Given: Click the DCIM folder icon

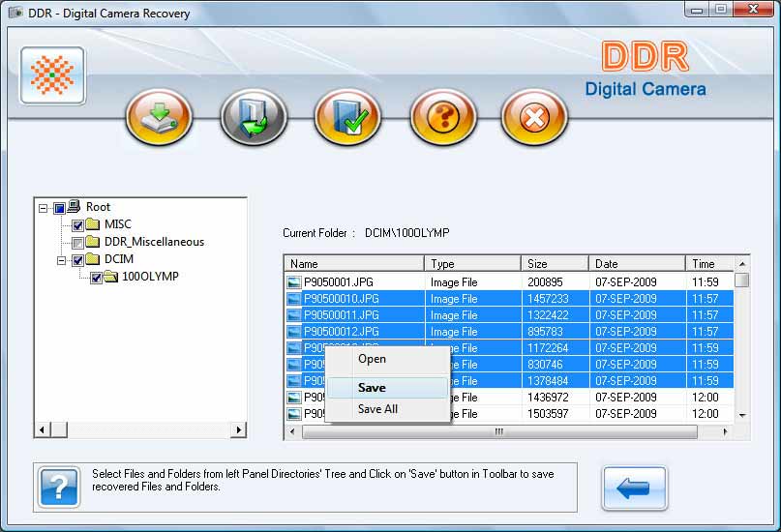Looking at the screenshot, I should pyautogui.click(x=93, y=259).
